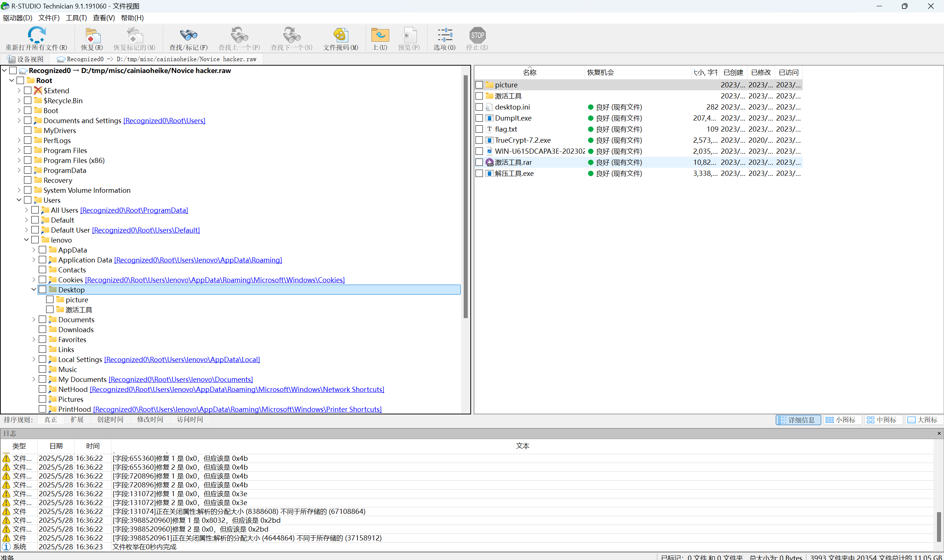Open the 查看(V) menu
Screen dimensions: 944x560
click(x=104, y=18)
